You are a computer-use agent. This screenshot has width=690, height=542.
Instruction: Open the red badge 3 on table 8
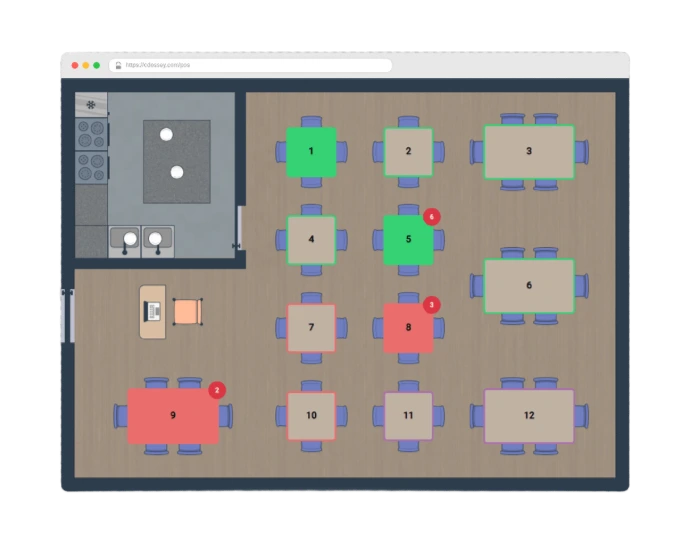click(432, 304)
